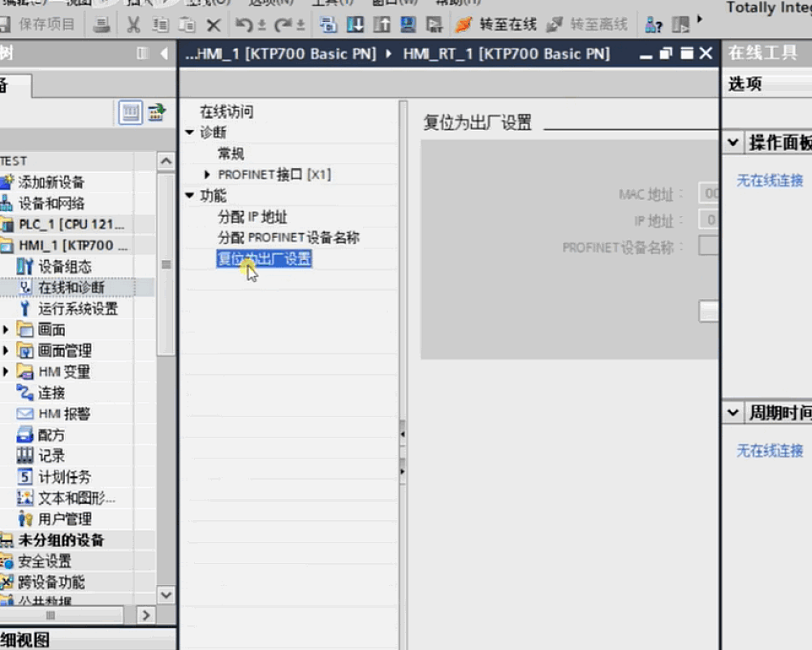This screenshot has height=650, width=812.
Task: Select 分配 PROFINET 设备名称 entry
Action: [288, 238]
